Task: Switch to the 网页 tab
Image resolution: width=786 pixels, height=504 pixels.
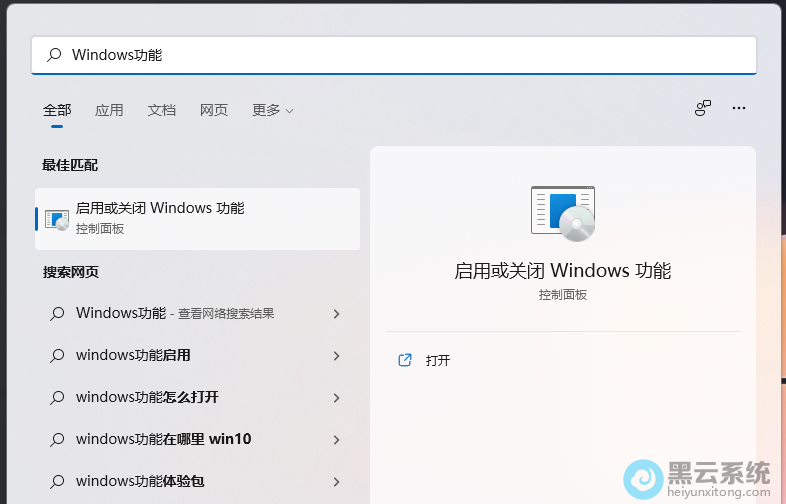Action: pyautogui.click(x=214, y=110)
